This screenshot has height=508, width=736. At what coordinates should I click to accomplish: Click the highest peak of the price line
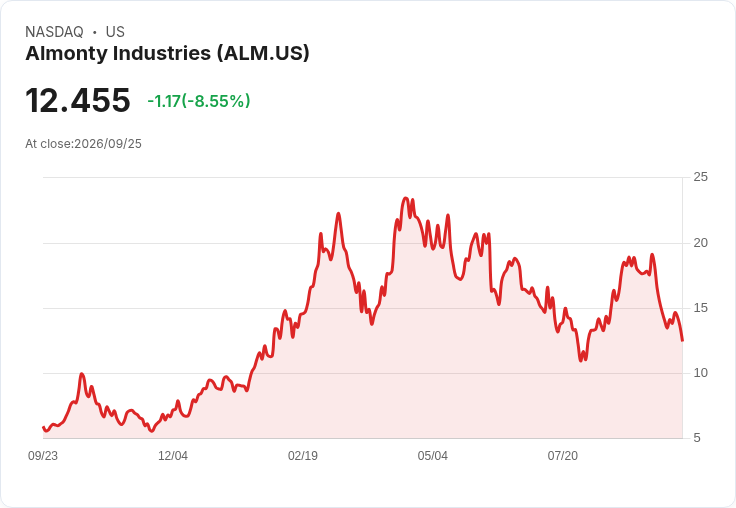click(406, 198)
